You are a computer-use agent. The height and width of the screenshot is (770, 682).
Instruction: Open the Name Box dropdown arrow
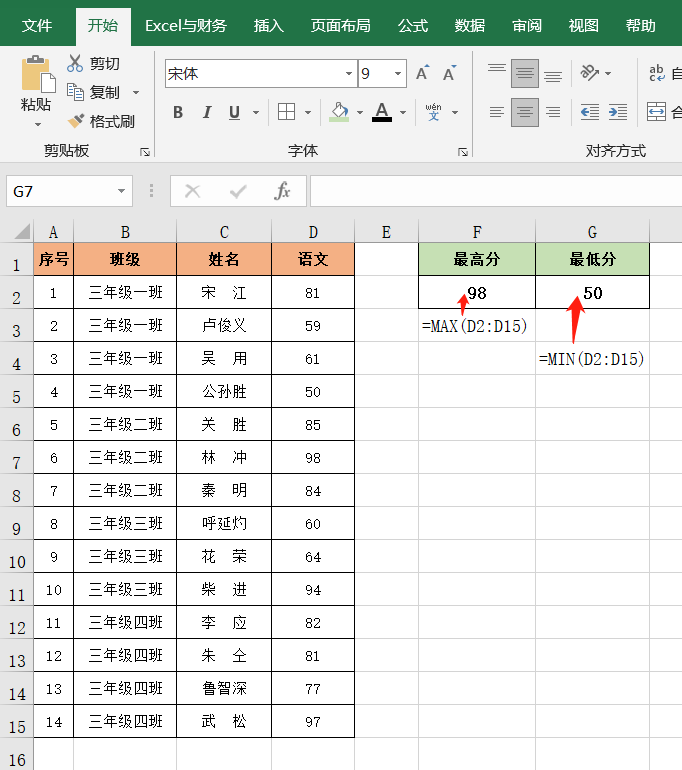coord(122,191)
